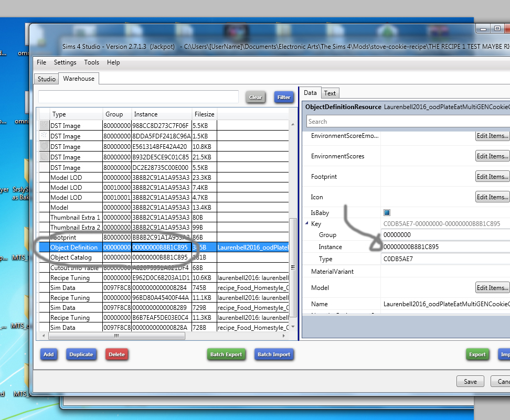Switch to the Warehouse tab

79,78
